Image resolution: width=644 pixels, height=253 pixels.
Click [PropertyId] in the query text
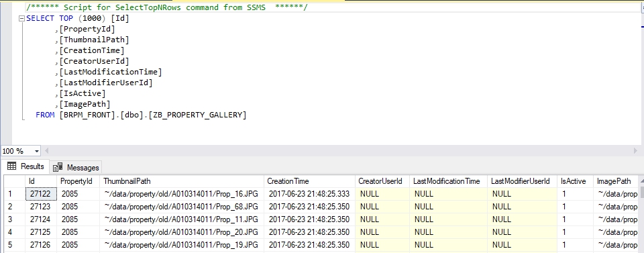click(x=87, y=29)
